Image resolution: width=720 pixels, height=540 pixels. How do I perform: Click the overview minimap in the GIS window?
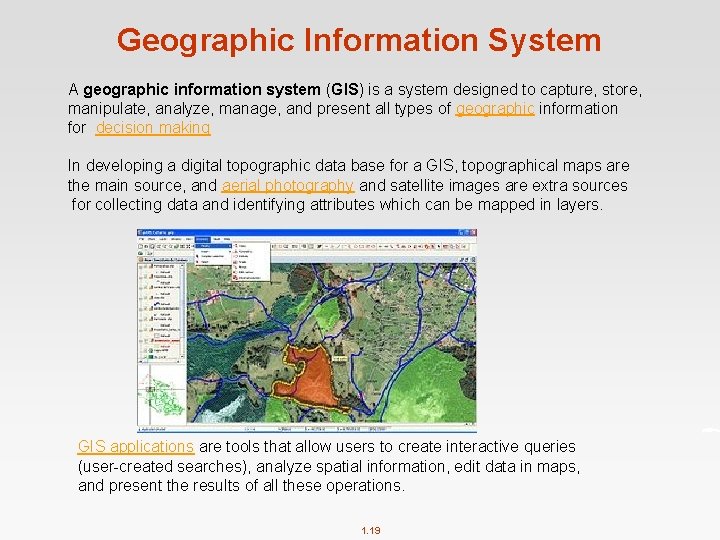[x=162, y=394]
